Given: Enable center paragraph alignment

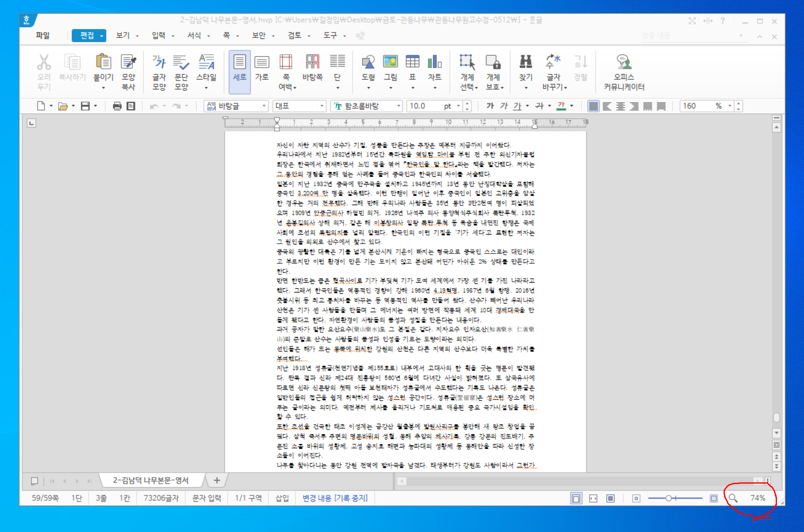Looking at the screenshot, I should click(621, 106).
